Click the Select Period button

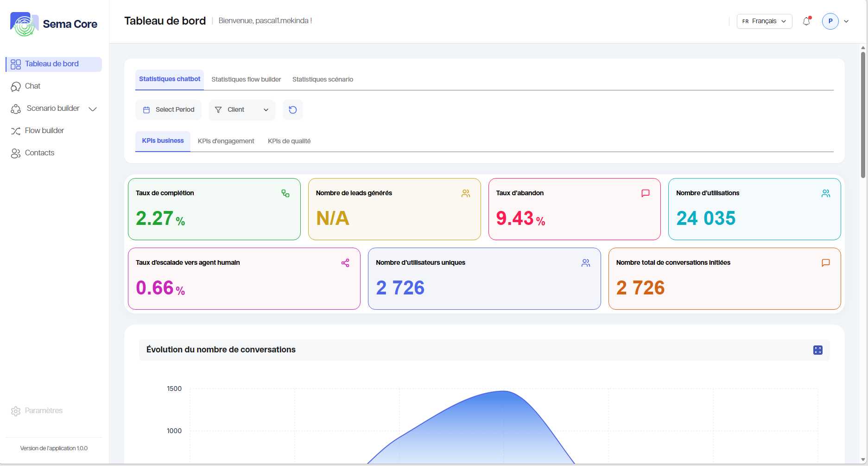pyautogui.click(x=169, y=110)
